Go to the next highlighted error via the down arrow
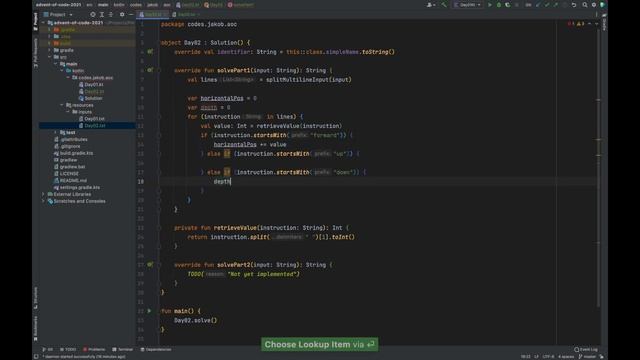 [596, 24]
